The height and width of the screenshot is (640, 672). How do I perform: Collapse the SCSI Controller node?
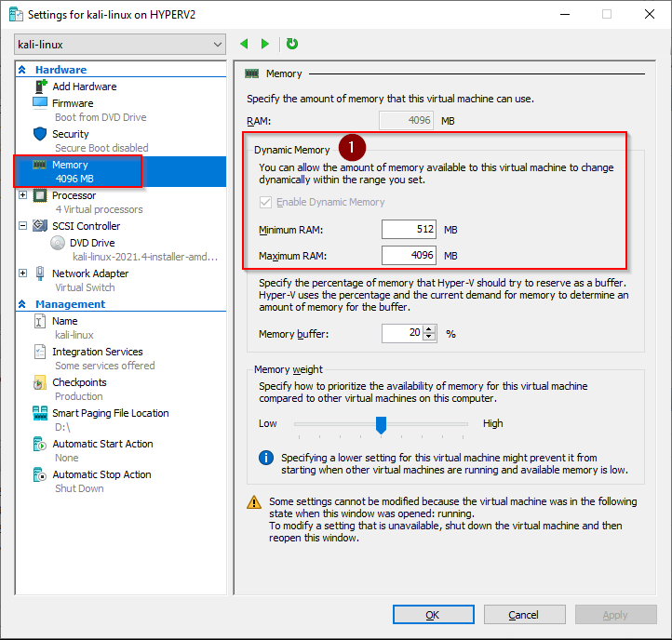tap(23, 226)
